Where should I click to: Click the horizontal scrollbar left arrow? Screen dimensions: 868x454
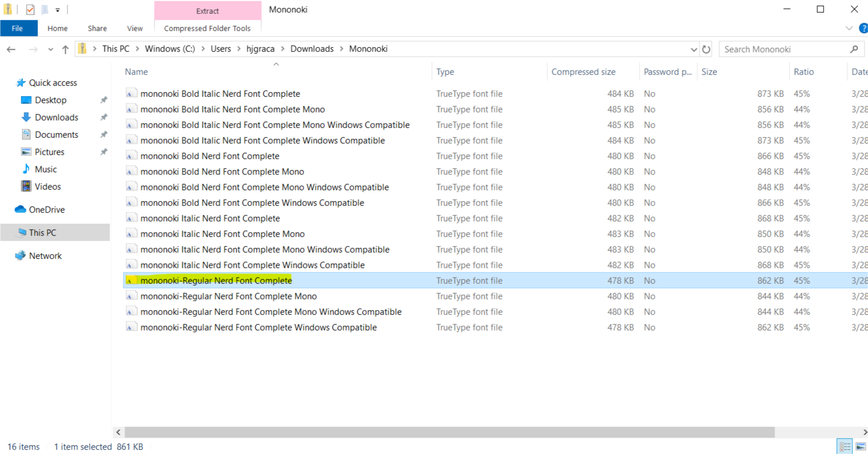(118, 433)
